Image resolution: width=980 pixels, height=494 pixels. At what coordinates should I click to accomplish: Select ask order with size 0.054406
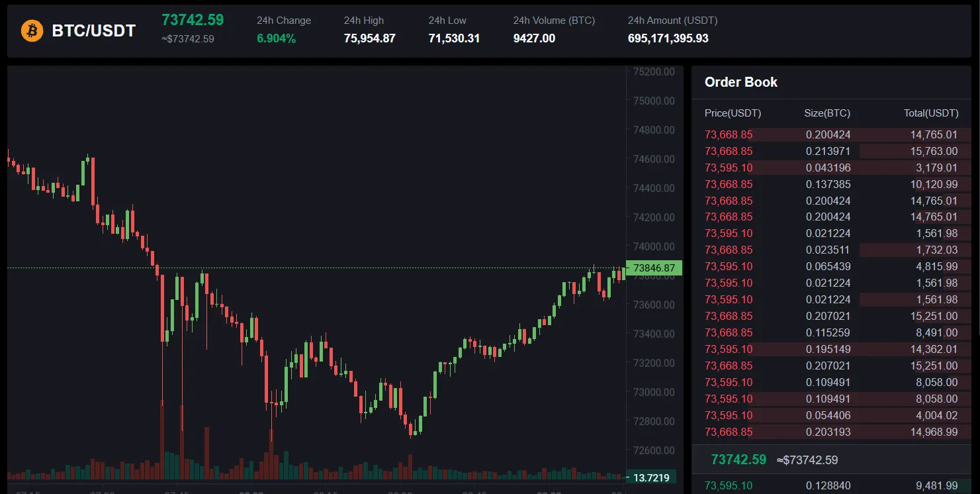[831, 415]
